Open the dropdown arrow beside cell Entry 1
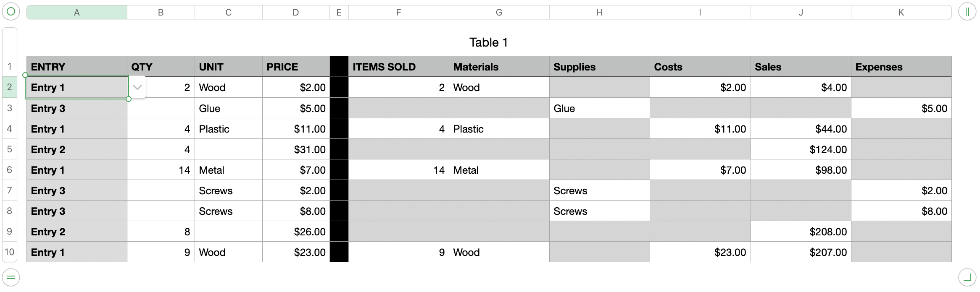Viewport: 980px width, 292px height. click(x=137, y=87)
